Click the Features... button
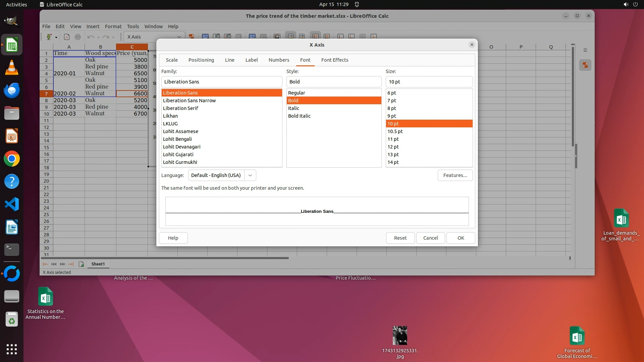Image resolution: width=644 pixels, height=362 pixels. 455,175
